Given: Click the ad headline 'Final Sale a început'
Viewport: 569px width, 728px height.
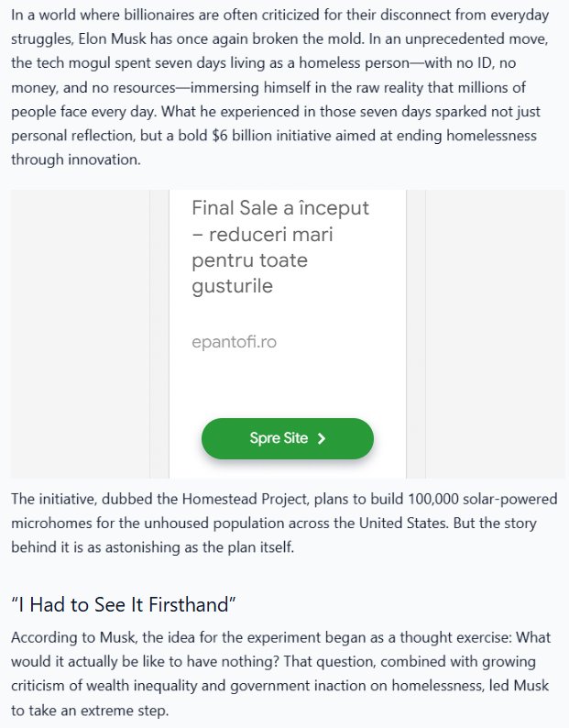Looking at the screenshot, I should coord(280,208).
